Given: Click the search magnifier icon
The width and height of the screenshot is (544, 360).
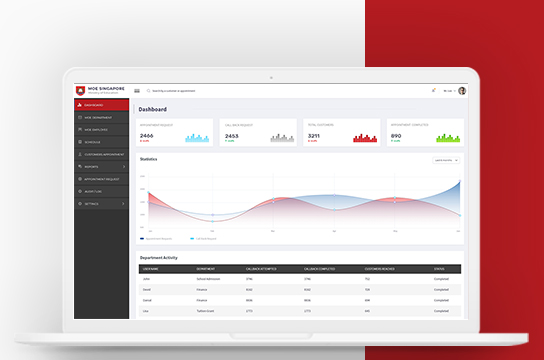Looking at the screenshot, I should [148, 91].
